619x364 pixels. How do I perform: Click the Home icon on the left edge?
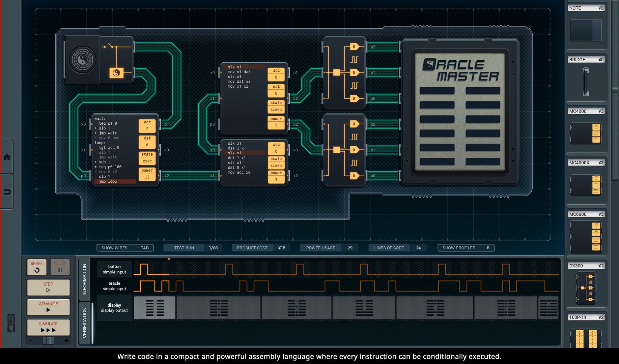pyautogui.click(x=7, y=156)
